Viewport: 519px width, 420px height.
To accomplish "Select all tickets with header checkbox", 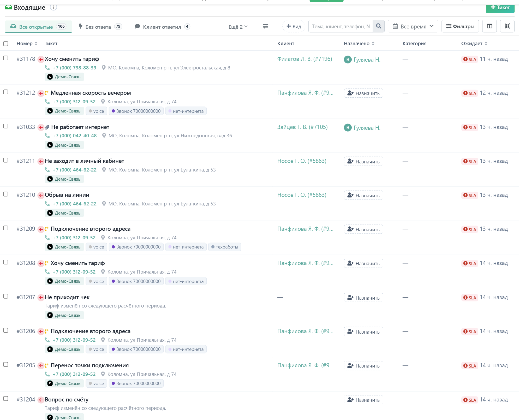I will tap(6, 44).
